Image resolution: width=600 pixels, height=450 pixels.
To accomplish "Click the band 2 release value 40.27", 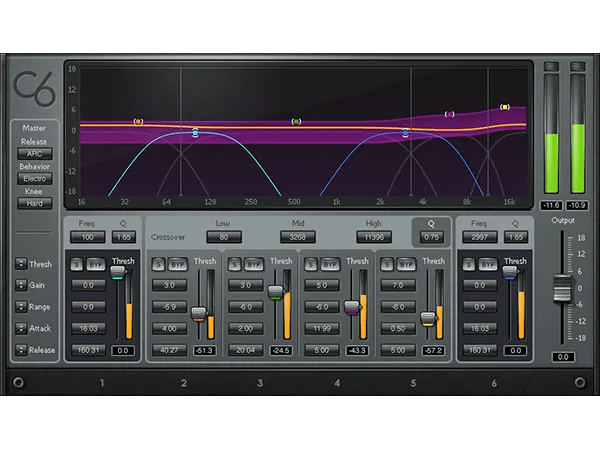I will pyautogui.click(x=170, y=350).
